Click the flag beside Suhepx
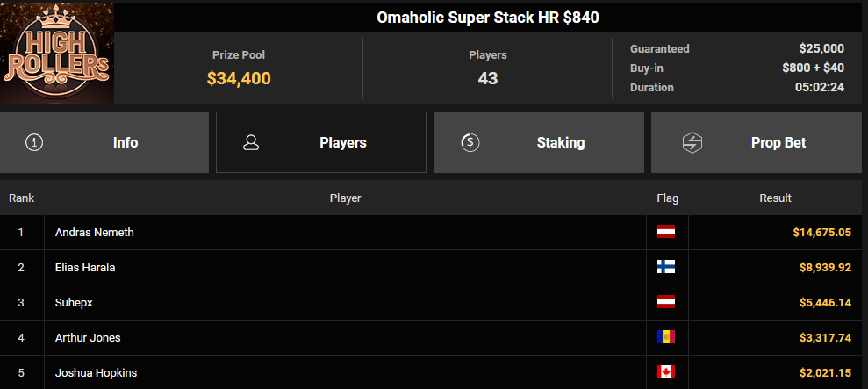The image size is (868, 389). (x=666, y=302)
